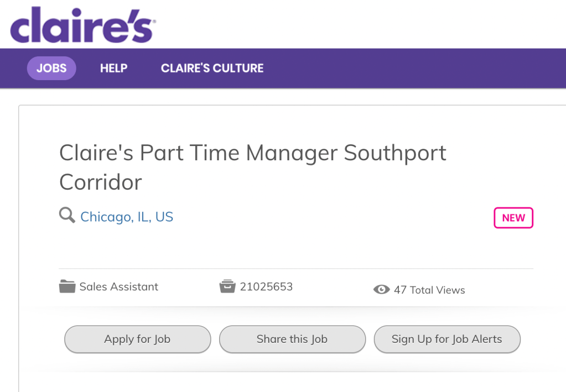Sign Up for Job Alerts
Image resolution: width=566 pixels, height=392 pixels.
click(x=446, y=339)
